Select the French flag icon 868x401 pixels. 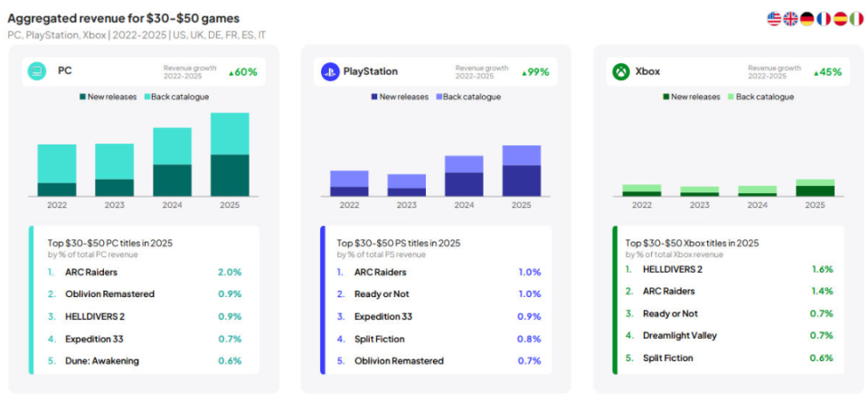(823, 19)
